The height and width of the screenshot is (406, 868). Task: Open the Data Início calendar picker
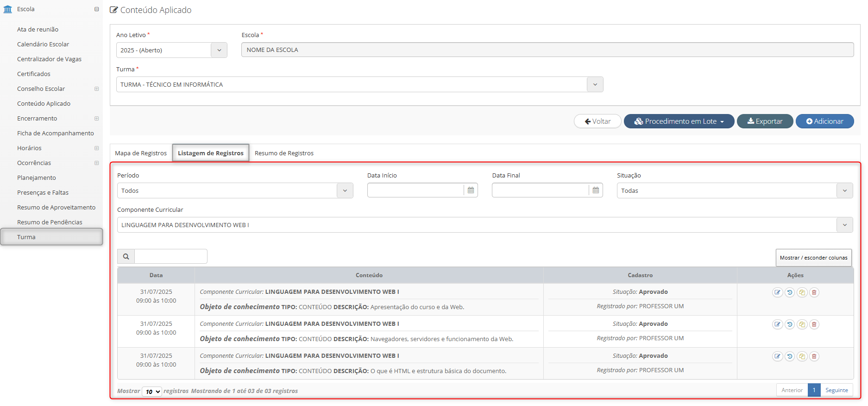[x=471, y=190]
